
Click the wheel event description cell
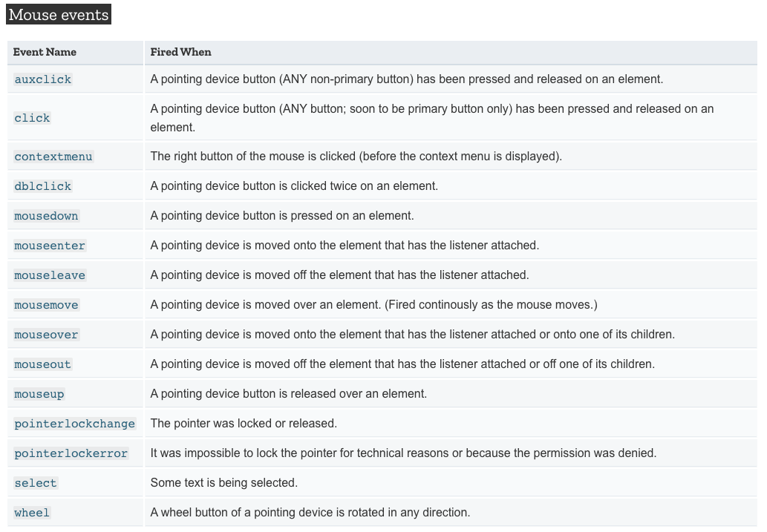point(451,513)
